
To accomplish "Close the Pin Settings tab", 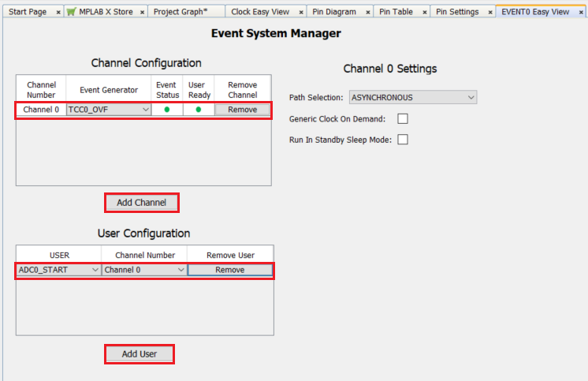I will [489, 13].
